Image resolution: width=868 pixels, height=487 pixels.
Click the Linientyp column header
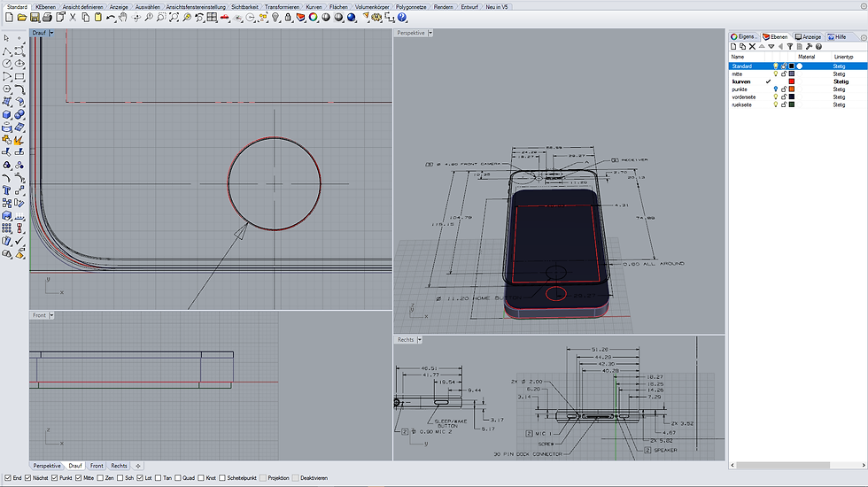843,57
